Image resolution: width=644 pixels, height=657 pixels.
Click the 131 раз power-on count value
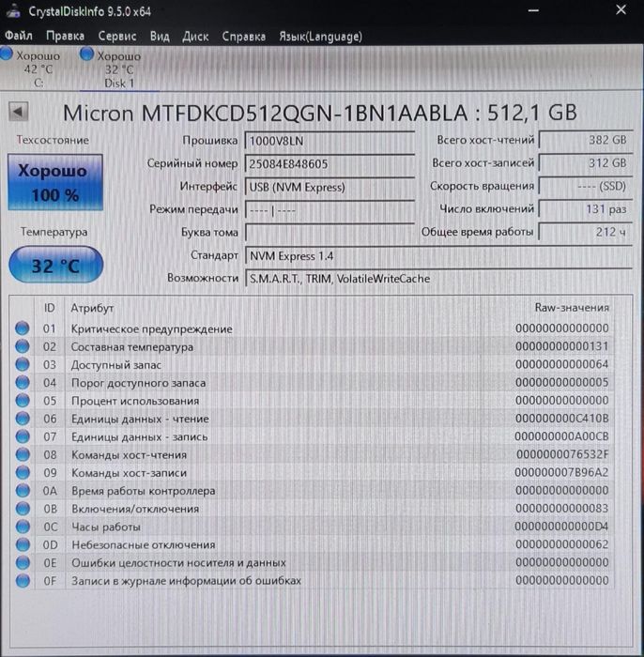tap(586, 209)
